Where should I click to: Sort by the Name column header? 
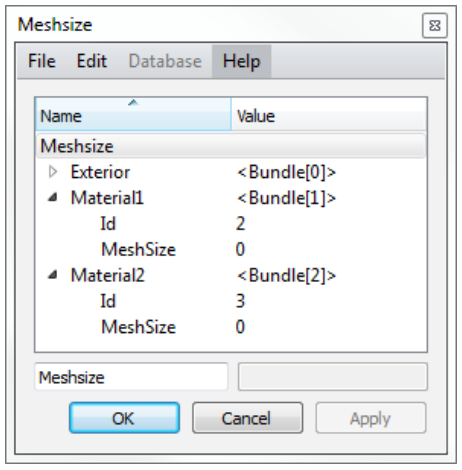click(x=133, y=114)
